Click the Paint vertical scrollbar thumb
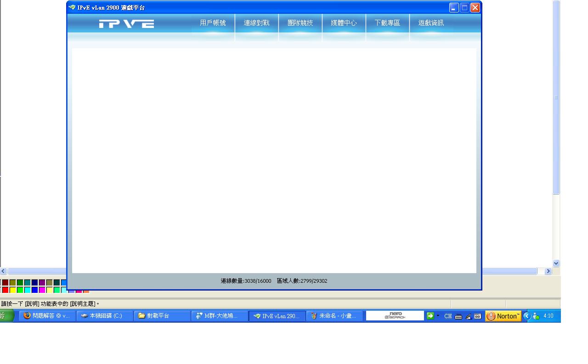The height and width of the screenshot is (364, 588). pos(556,97)
